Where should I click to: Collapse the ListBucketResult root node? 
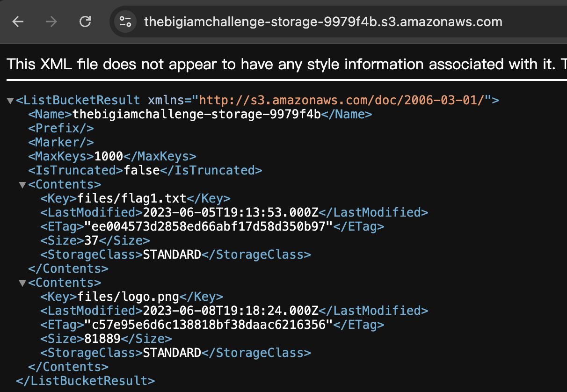click(x=10, y=101)
